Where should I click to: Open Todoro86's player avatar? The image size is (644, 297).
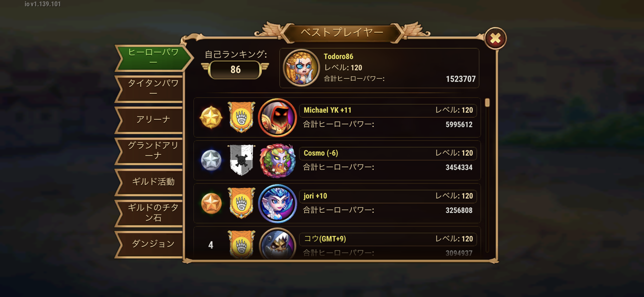click(301, 68)
